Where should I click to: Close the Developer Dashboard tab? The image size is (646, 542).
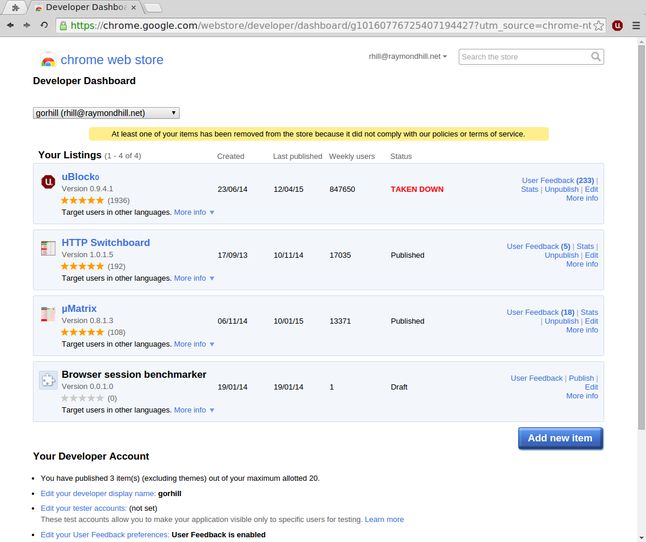[133, 7]
